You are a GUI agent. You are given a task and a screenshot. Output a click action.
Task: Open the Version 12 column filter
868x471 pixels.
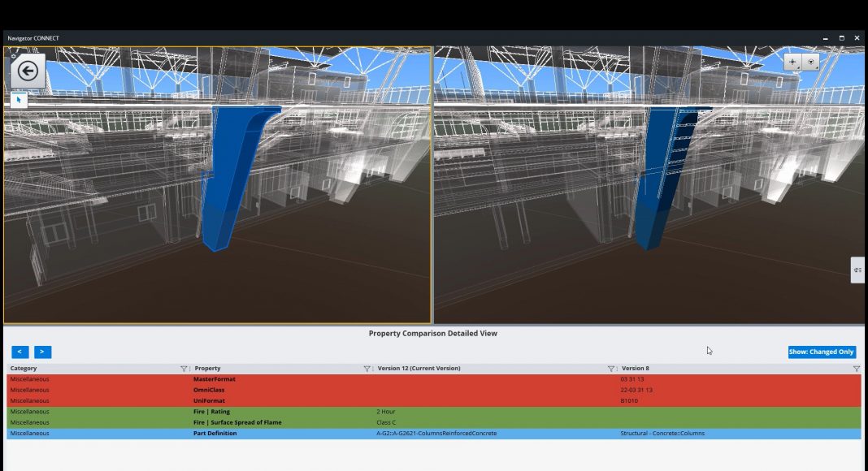610,369
